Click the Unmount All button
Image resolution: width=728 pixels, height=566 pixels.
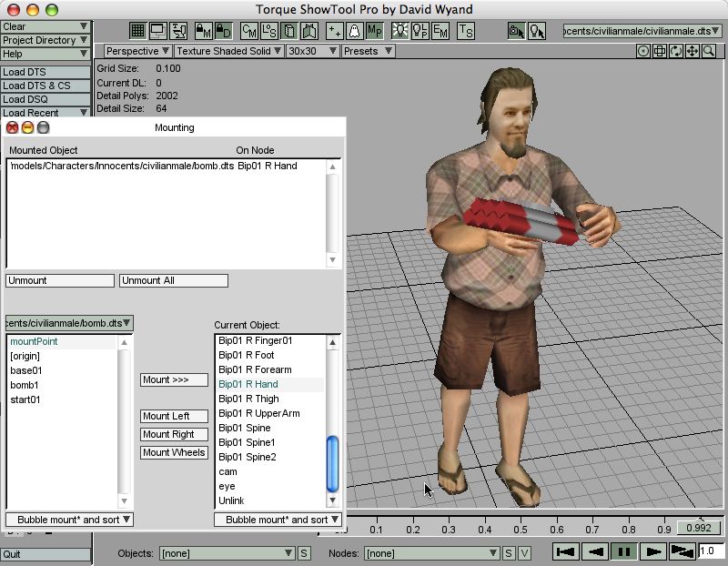click(x=173, y=280)
